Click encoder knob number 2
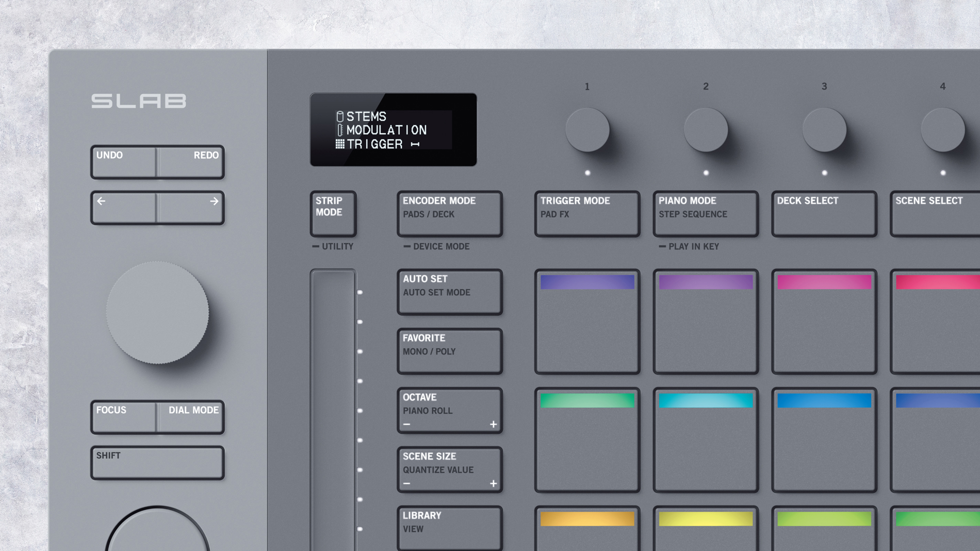 click(705, 130)
